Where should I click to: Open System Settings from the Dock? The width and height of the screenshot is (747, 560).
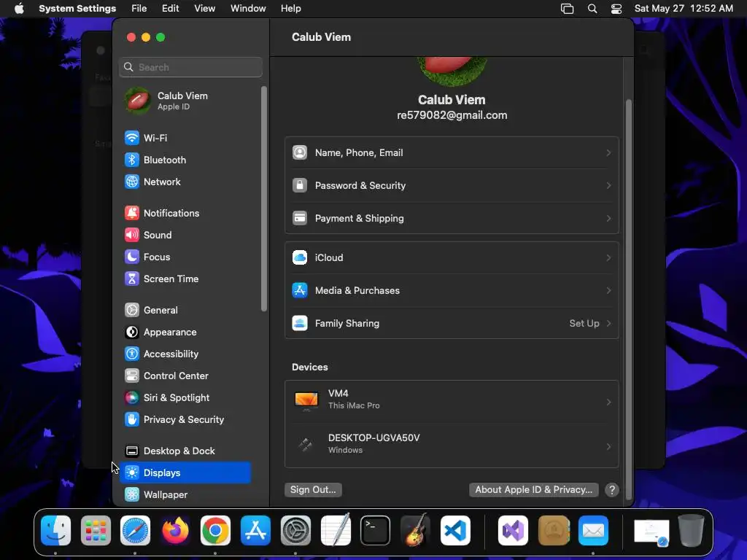click(x=296, y=531)
